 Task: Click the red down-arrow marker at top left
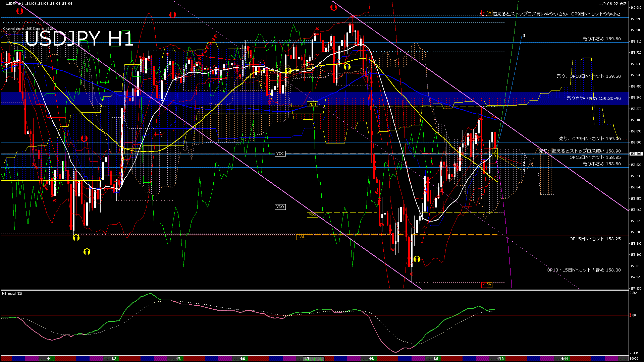tap(20, 11)
